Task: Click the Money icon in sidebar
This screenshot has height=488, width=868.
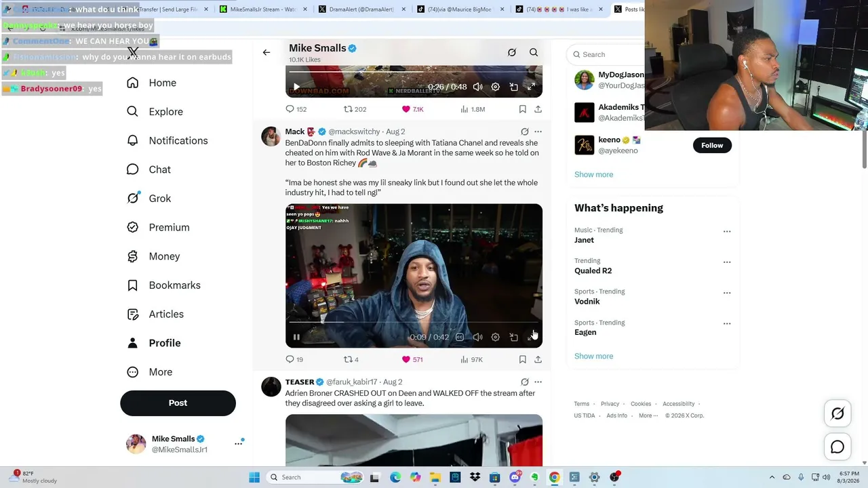Action: 133,256
